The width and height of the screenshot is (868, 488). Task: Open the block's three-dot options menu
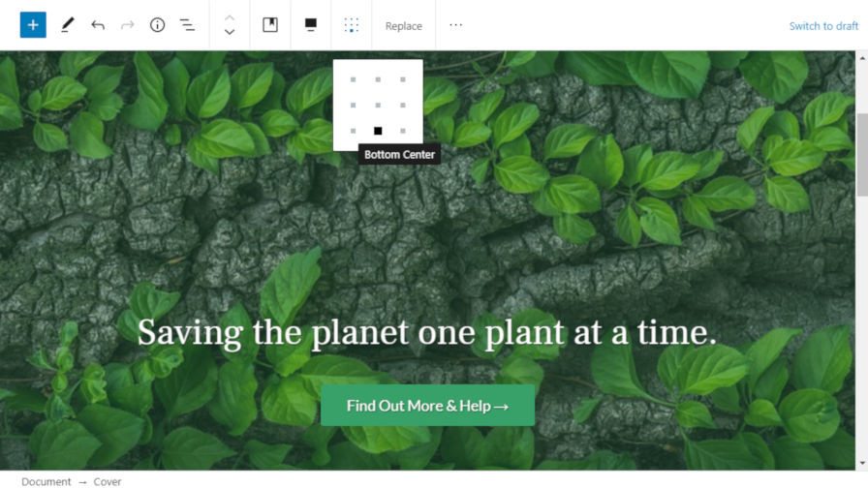pyautogui.click(x=455, y=25)
